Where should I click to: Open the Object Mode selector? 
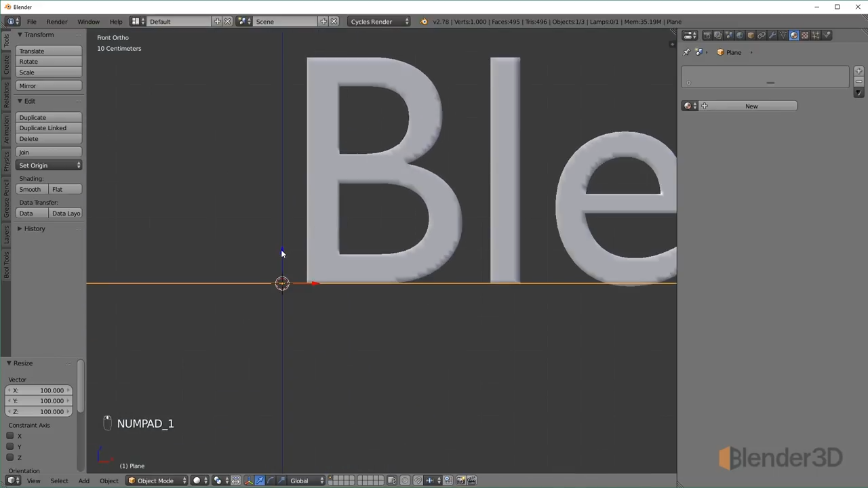[157, 481]
